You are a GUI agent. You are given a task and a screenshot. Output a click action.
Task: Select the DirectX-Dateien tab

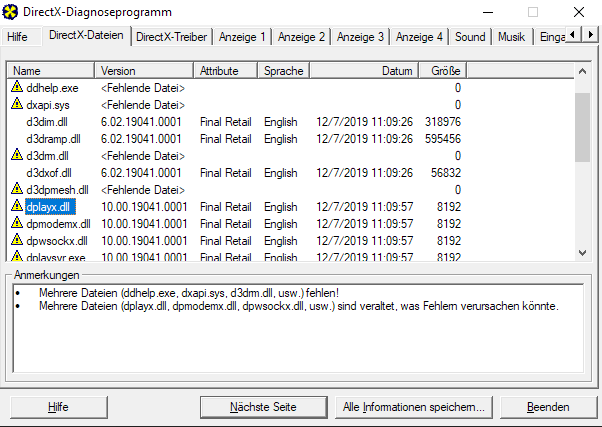tap(86, 35)
